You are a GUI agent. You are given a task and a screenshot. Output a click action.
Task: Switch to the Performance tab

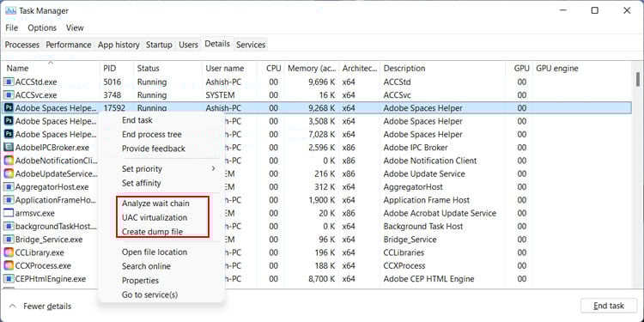[69, 45]
